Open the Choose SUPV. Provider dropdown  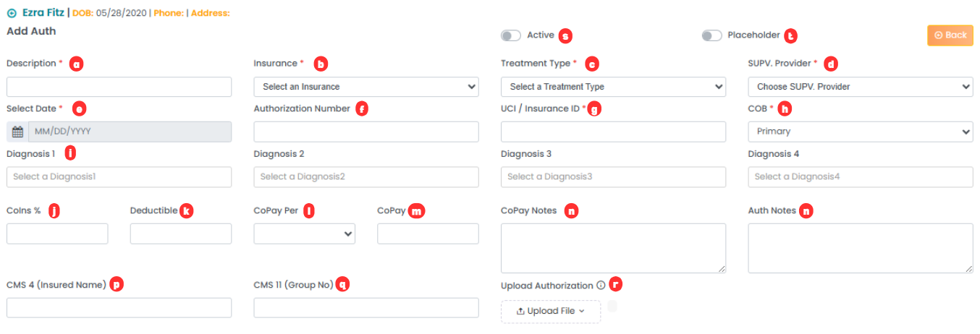pos(860,87)
